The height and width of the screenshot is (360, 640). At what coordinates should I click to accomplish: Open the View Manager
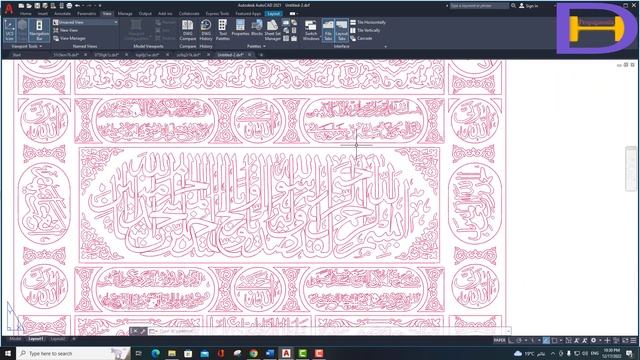click(x=69, y=38)
